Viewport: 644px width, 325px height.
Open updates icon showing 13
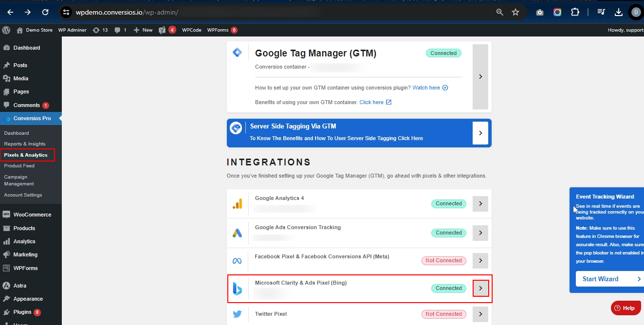pos(100,30)
